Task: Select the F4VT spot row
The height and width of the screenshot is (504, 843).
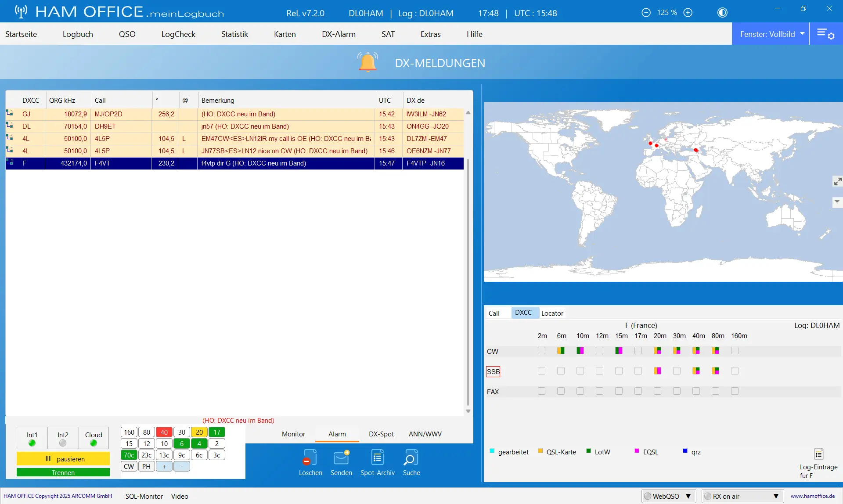Action: click(x=234, y=163)
